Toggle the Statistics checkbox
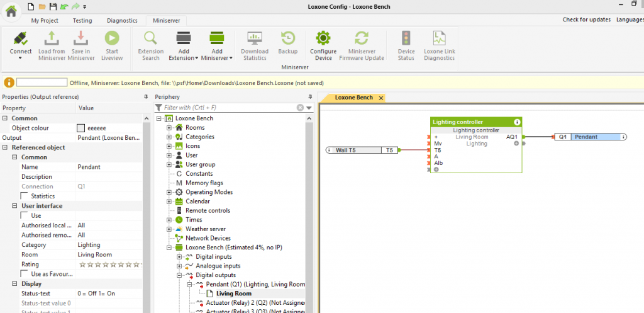This screenshot has height=313, width=644. 25,196
